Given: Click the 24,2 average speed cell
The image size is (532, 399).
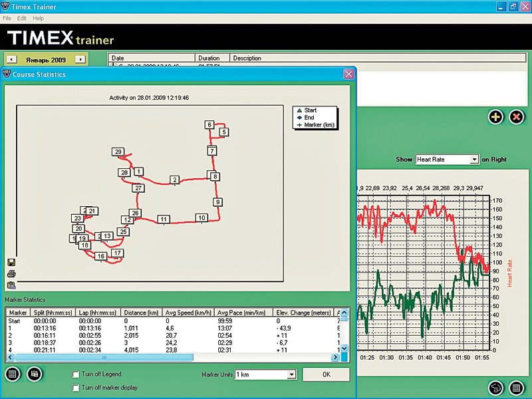Looking at the screenshot, I should [171, 342].
